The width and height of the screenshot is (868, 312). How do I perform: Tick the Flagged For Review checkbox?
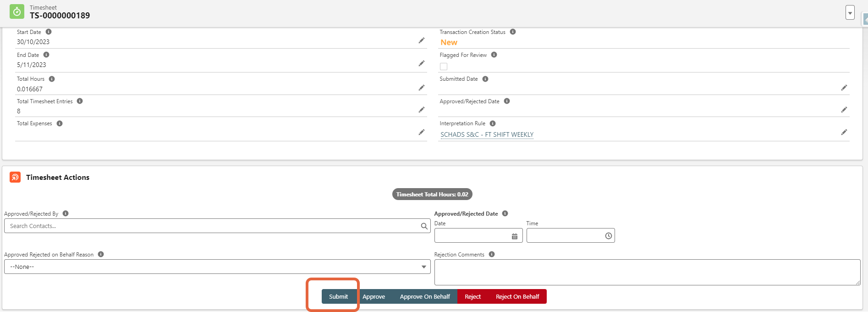coord(444,67)
